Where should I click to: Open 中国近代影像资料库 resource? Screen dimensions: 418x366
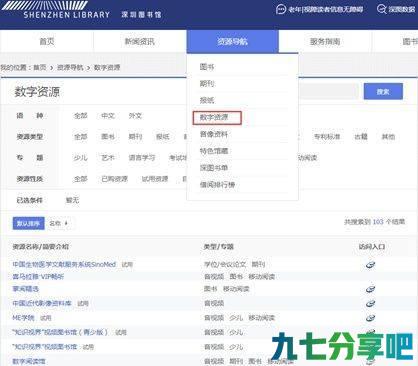coord(42,303)
